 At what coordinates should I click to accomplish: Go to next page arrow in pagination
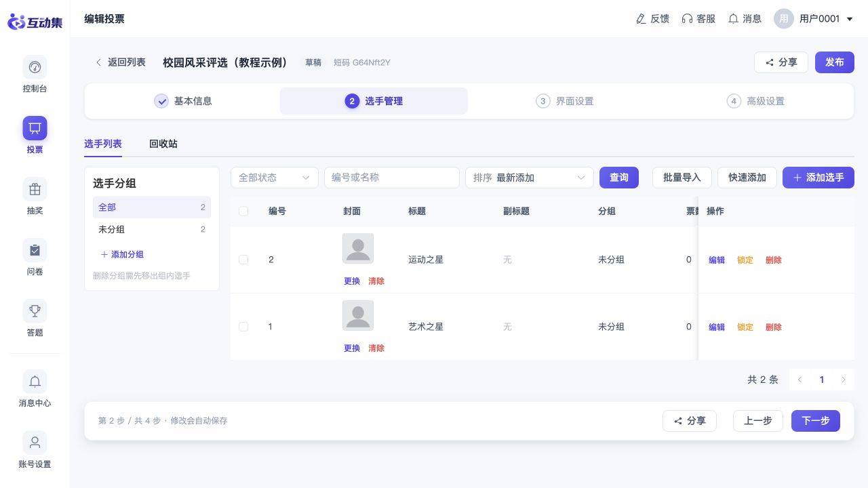[x=844, y=380]
